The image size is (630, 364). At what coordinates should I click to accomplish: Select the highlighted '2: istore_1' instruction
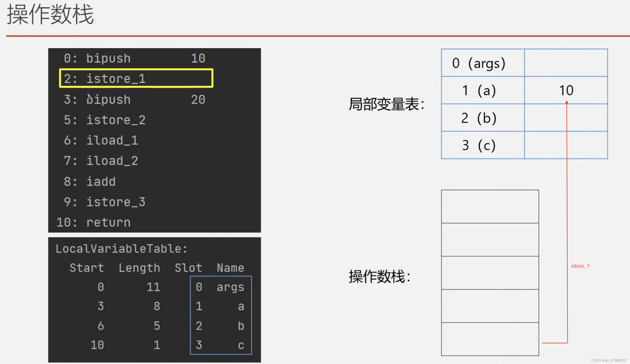point(136,78)
